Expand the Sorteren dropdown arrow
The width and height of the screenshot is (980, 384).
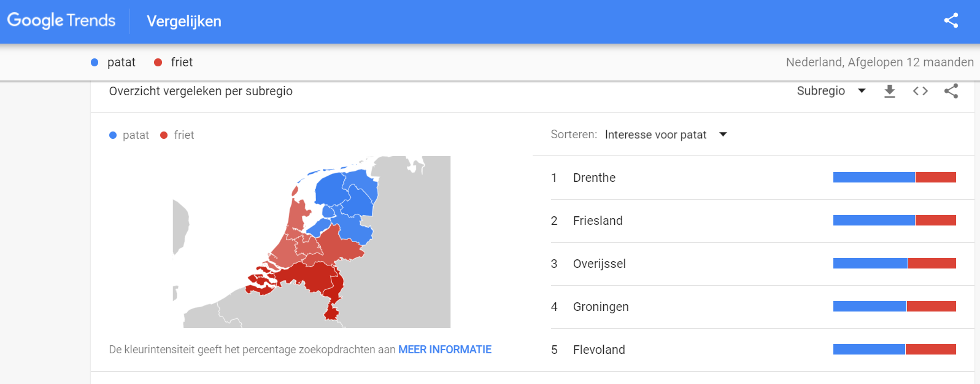[723, 135]
